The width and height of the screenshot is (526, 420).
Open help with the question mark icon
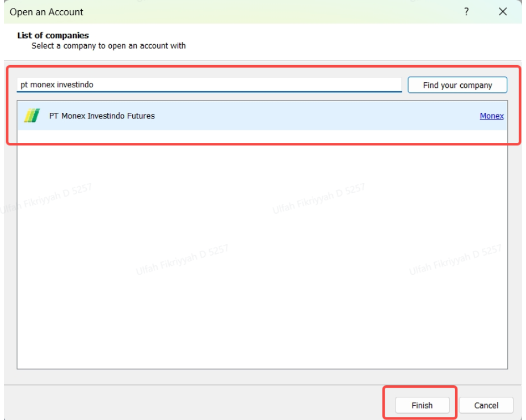tap(466, 12)
